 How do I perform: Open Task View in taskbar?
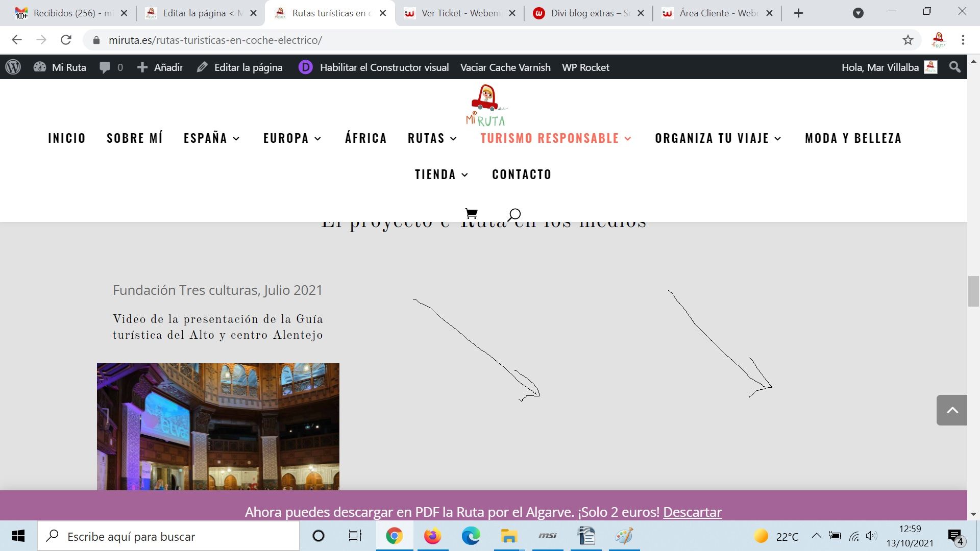click(x=355, y=536)
